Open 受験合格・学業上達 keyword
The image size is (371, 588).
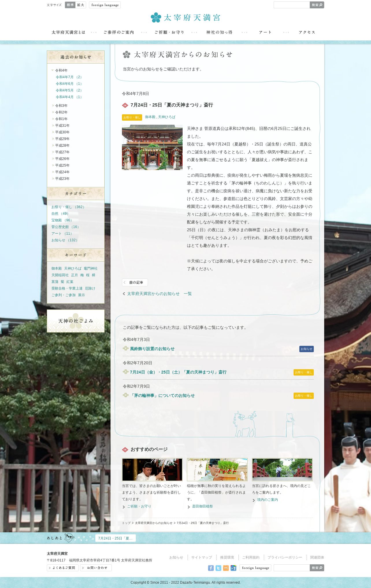tap(67, 288)
